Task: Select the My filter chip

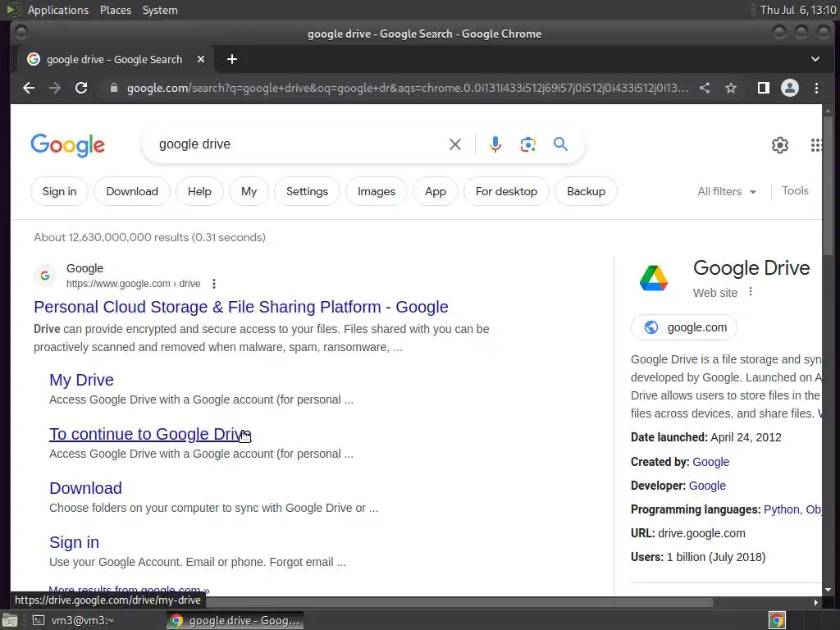Action: click(249, 191)
